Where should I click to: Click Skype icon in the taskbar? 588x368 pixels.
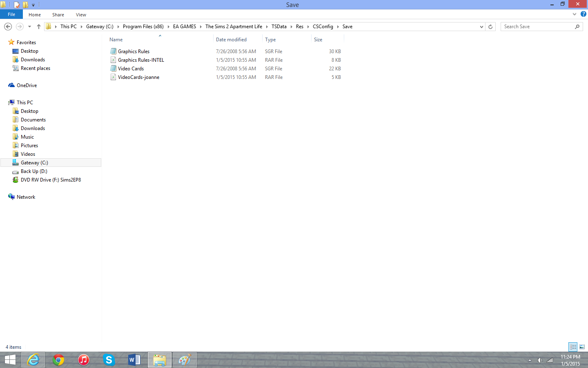click(109, 360)
